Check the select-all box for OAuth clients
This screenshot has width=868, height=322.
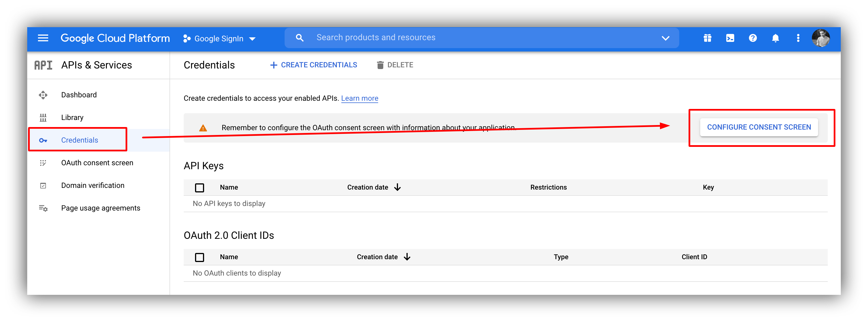point(200,257)
